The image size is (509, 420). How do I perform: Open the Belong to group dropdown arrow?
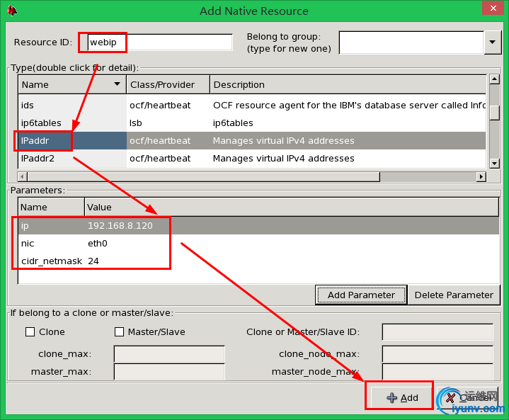coord(493,42)
